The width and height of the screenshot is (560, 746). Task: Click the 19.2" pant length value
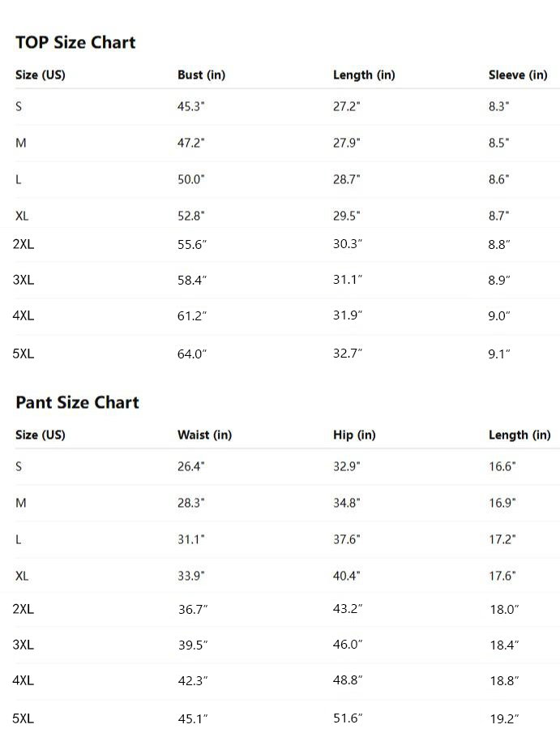pos(504,718)
